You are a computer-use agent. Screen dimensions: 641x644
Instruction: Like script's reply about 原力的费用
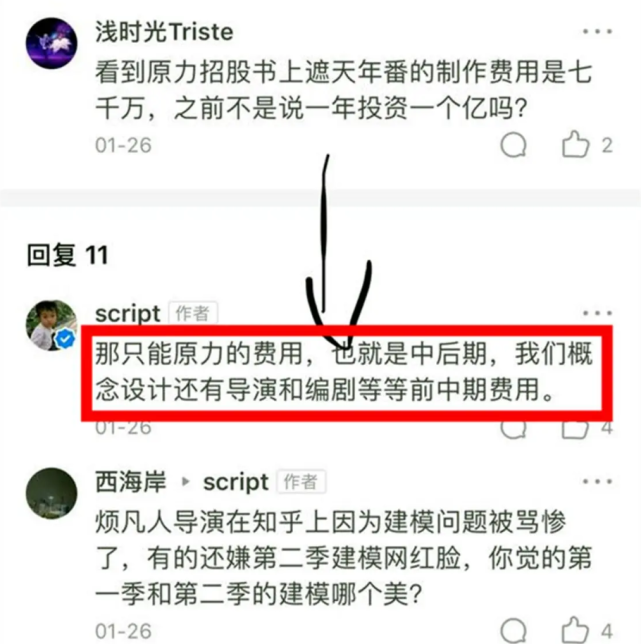point(575,430)
